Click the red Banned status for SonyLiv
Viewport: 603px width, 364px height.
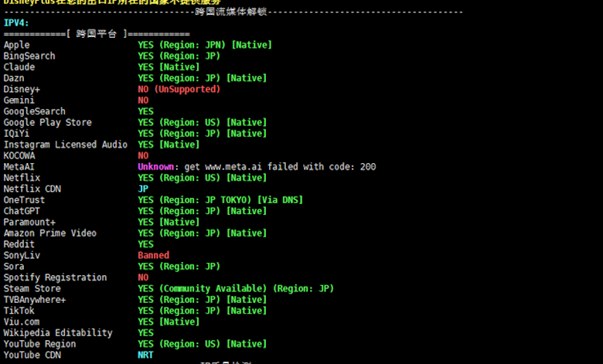[x=153, y=256]
